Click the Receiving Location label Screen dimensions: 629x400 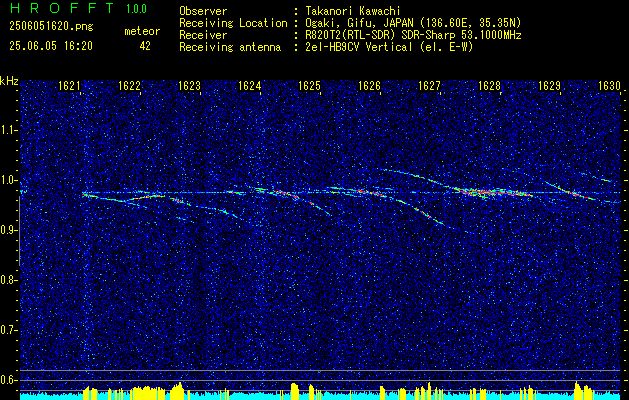pos(233,23)
